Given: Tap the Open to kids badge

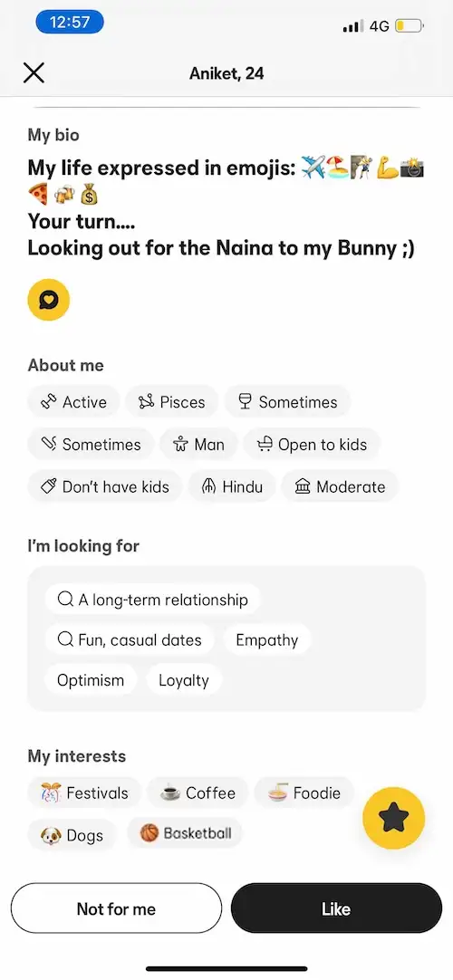Looking at the screenshot, I should coord(312,445).
